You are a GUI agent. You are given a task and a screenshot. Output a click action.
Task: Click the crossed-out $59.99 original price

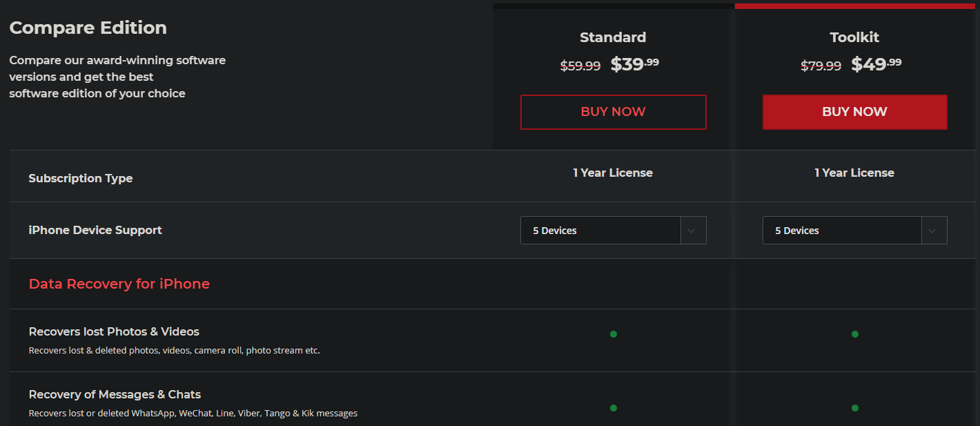click(x=580, y=66)
